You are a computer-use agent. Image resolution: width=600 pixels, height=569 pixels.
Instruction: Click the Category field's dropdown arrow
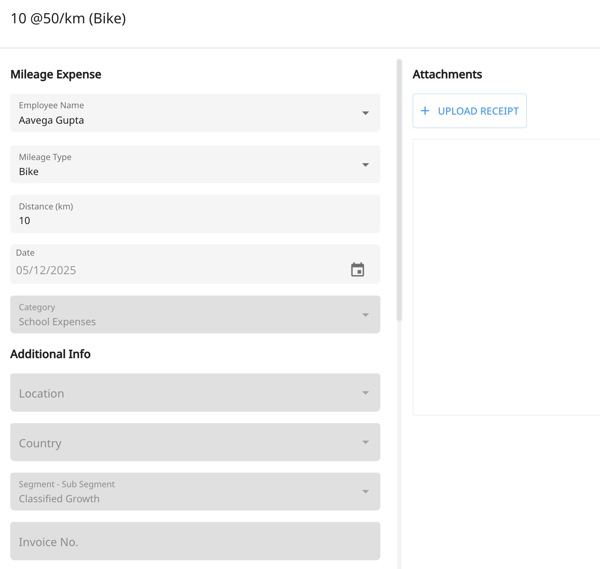(365, 315)
